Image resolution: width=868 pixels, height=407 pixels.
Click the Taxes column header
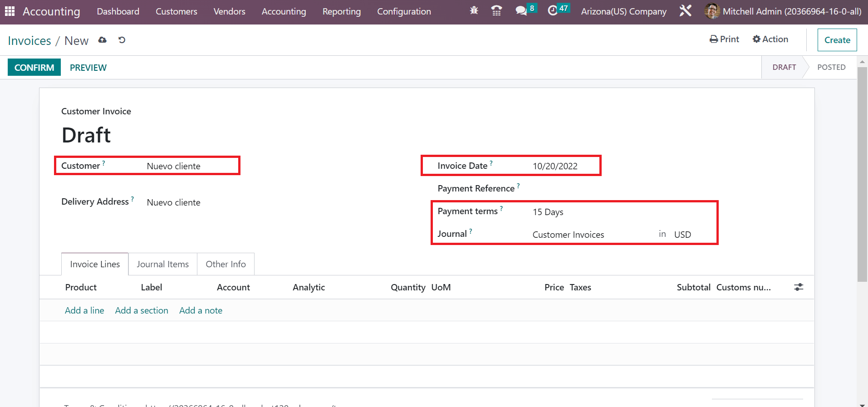(x=580, y=287)
